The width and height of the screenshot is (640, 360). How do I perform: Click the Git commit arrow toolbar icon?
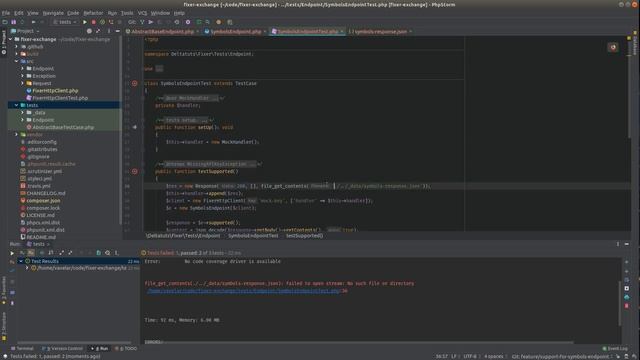point(151,22)
